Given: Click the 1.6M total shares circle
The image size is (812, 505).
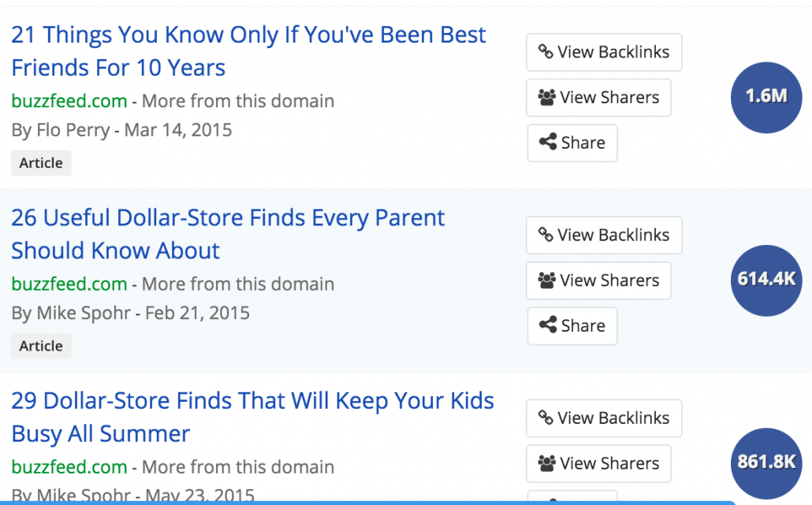Looking at the screenshot, I should [x=766, y=97].
